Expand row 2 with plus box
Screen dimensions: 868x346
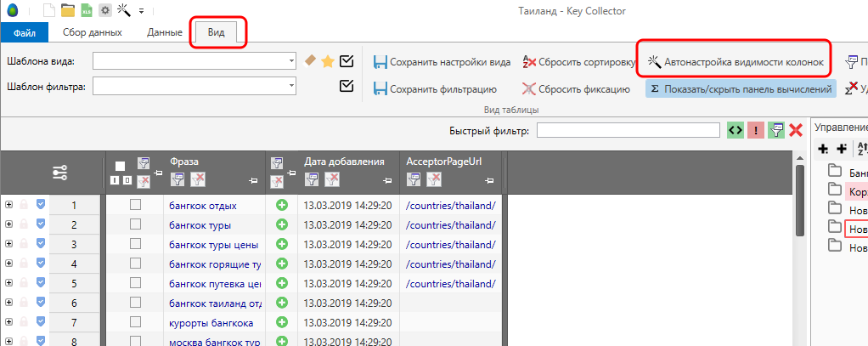[x=8, y=224]
